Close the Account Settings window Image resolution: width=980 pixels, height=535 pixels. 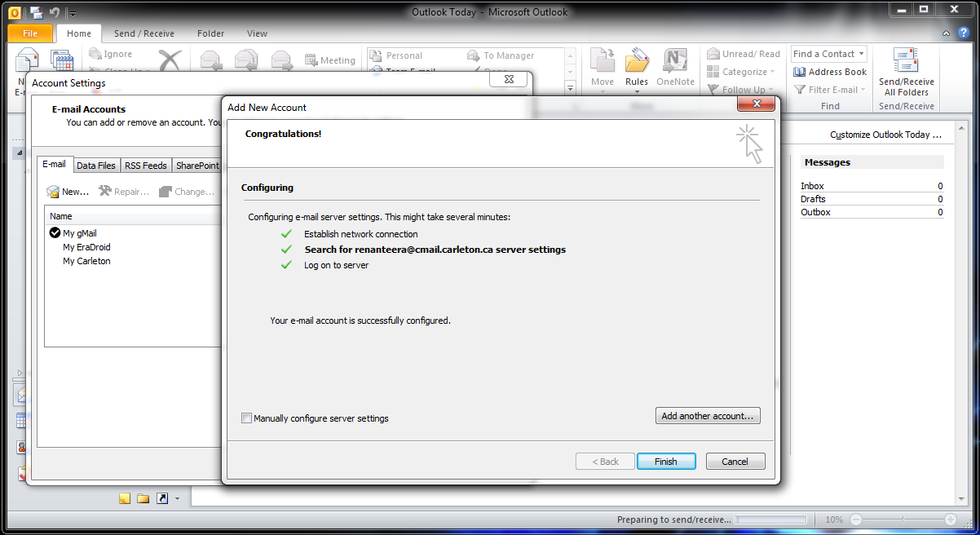point(509,79)
